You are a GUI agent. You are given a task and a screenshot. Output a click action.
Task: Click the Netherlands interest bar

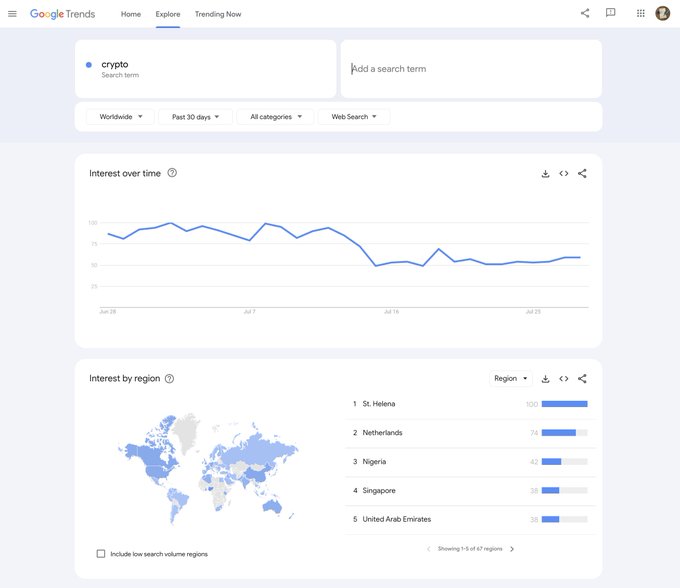point(565,433)
